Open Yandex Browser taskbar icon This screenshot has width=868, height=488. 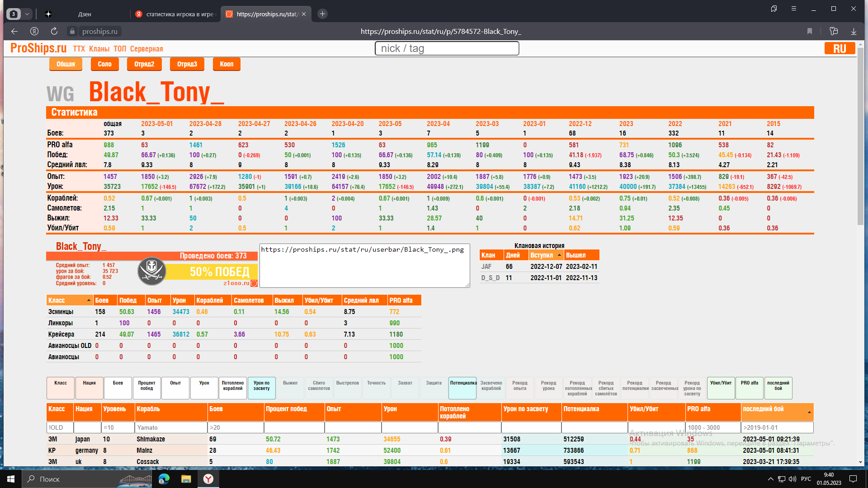[208, 479]
